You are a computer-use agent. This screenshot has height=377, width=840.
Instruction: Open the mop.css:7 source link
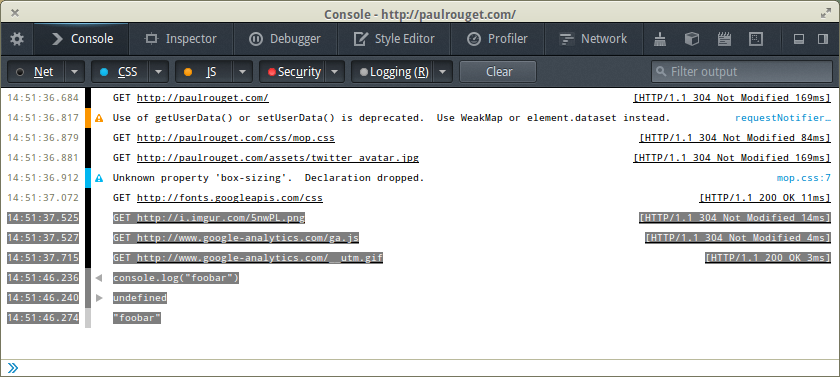point(804,178)
